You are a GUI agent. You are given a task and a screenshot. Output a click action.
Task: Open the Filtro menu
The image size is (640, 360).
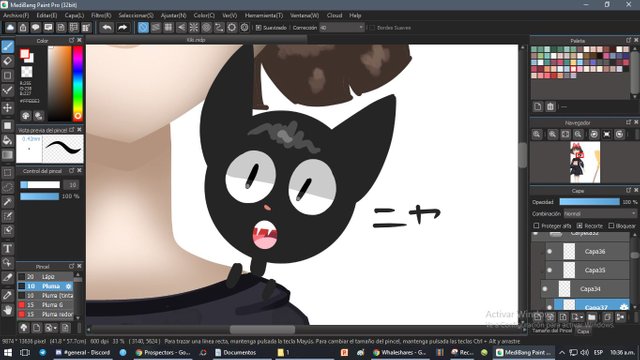click(101, 16)
